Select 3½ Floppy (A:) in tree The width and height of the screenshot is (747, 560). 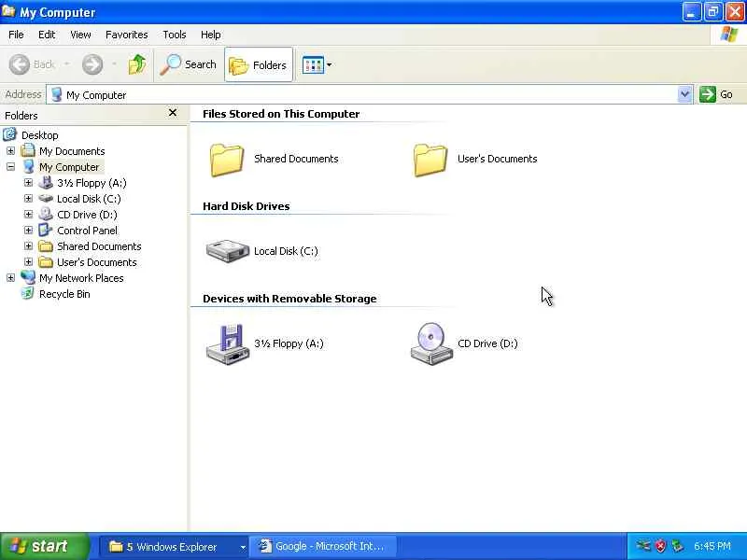[92, 183]
